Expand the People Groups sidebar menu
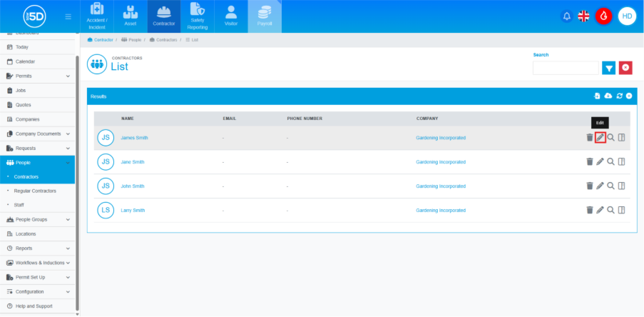 pos(37,220)
